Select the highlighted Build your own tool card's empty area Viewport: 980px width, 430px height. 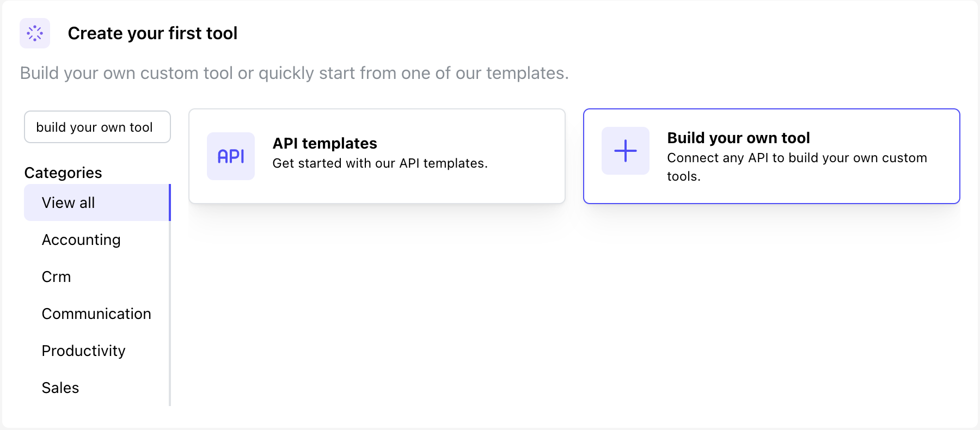(x=871, y=188)
